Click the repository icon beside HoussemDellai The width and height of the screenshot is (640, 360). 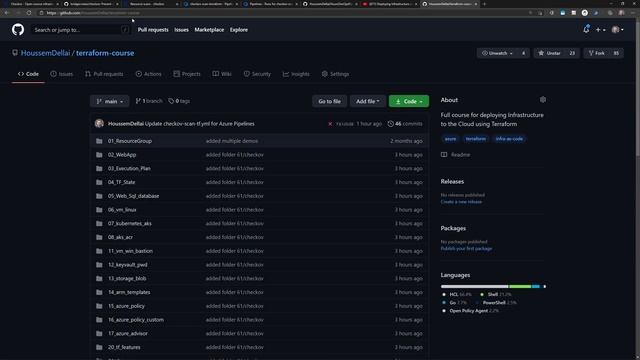pyautogui.click(x=15, y=53)
